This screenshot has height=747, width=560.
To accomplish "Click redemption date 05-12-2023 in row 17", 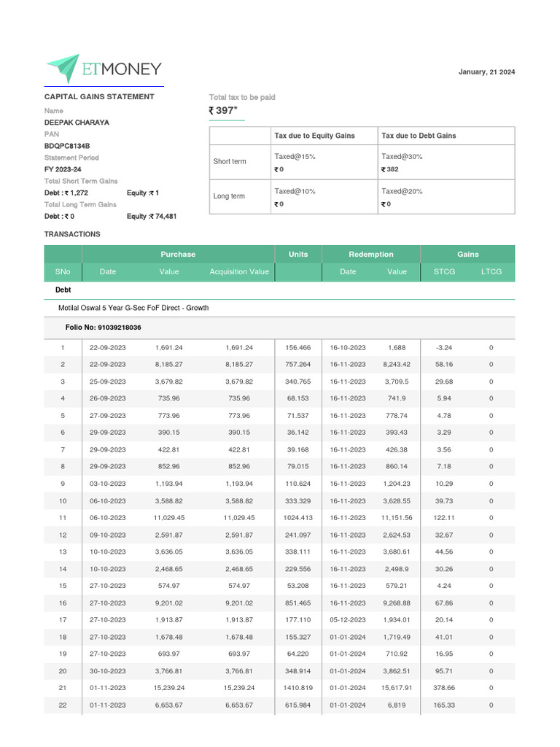I will (x=348, y=620).
